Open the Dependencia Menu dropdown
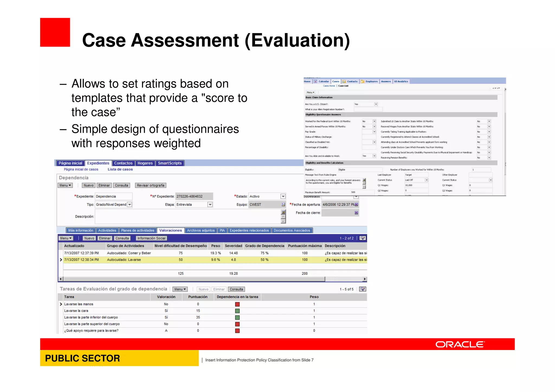The width and height of the screenshot is (555, 392). (x=65, y=185)
